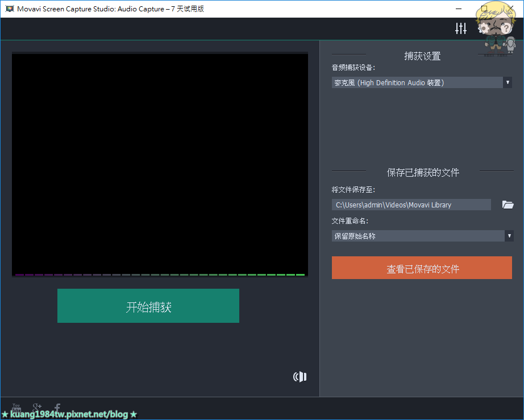Expand the 音频捕获设备 device dropdown arrow
This screenshot has height=420, width=524.
[x=508, y=82]
